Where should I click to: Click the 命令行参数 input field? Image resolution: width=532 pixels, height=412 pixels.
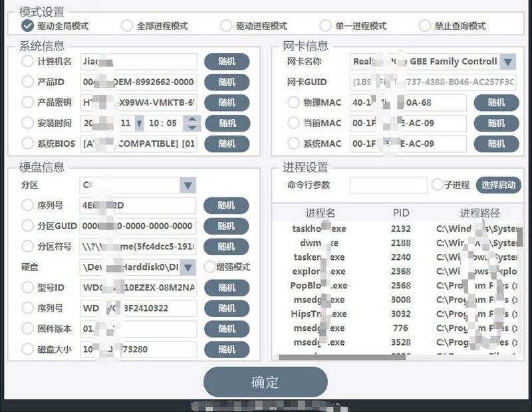click(389, 185)
